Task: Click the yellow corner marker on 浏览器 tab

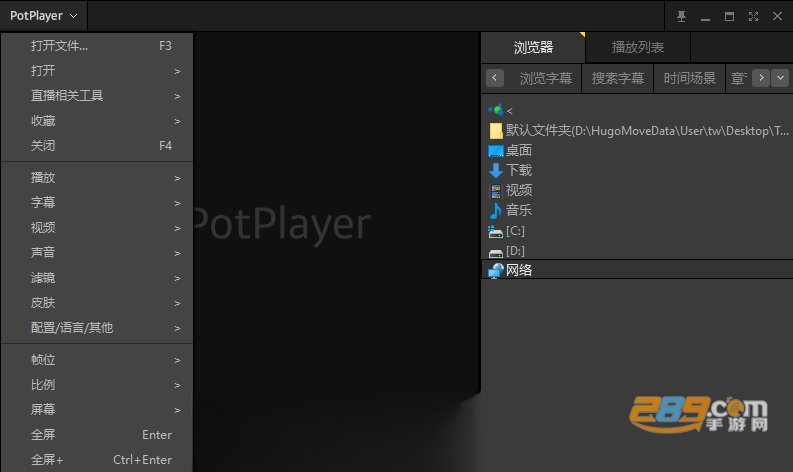Action: tap(583, 34)
